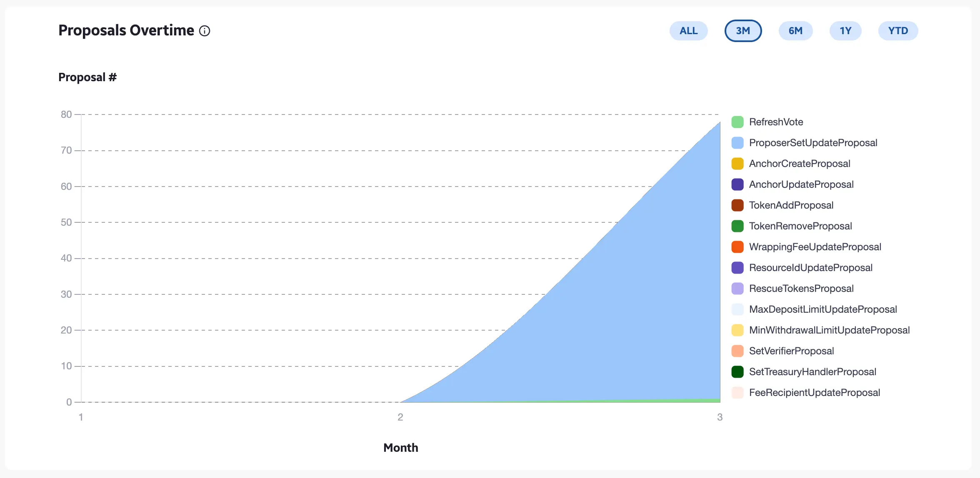Click the info icon beside Proposals Overtime

(205, 31)
